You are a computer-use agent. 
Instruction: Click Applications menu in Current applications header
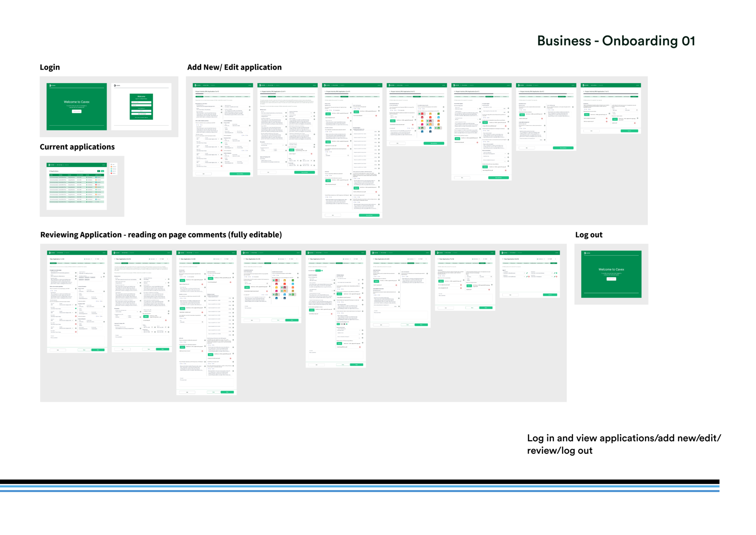point(59,165)
